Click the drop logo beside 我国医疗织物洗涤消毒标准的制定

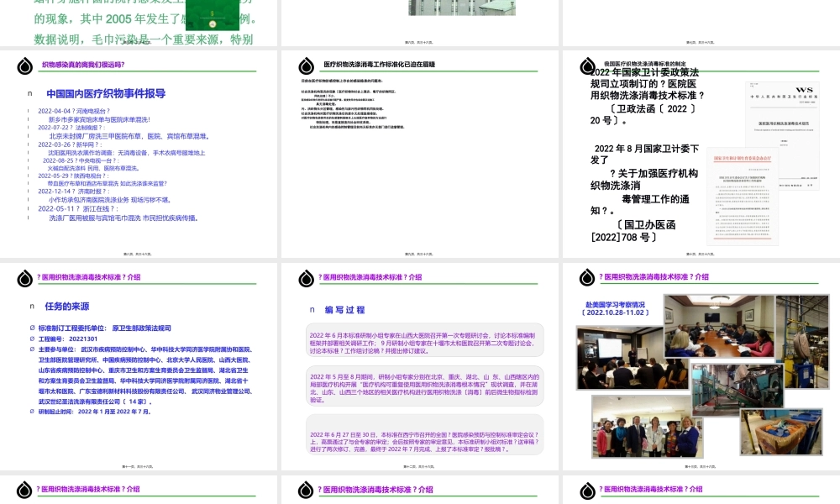click(587, 66)
